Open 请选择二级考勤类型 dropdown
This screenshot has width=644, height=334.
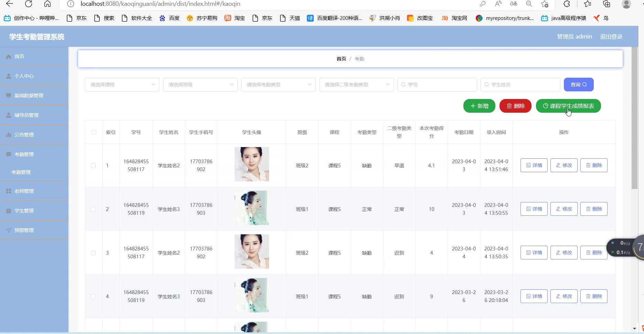pos(356,85)
